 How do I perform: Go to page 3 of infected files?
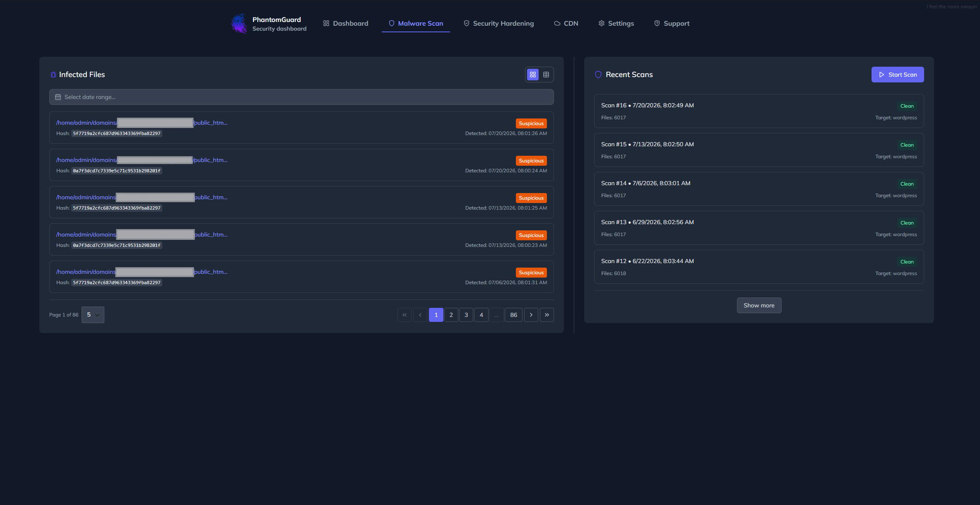(x=466, y=315)
